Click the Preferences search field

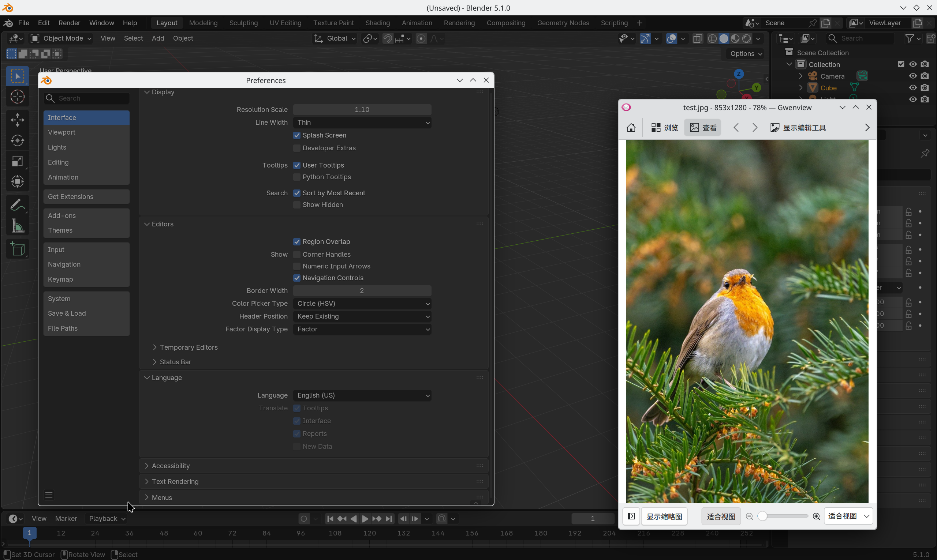point(91,98)
